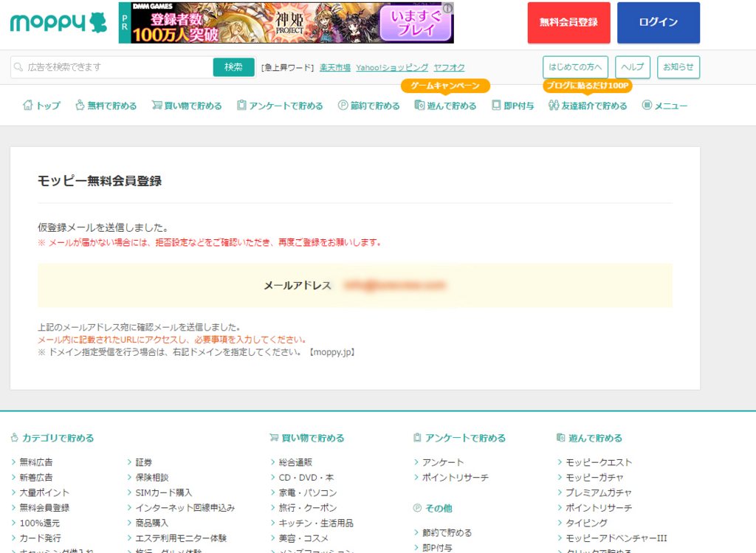The width and height of the screenshot is (756, 553).
Task: Click footer その他 heading
Action: [433, 508]
